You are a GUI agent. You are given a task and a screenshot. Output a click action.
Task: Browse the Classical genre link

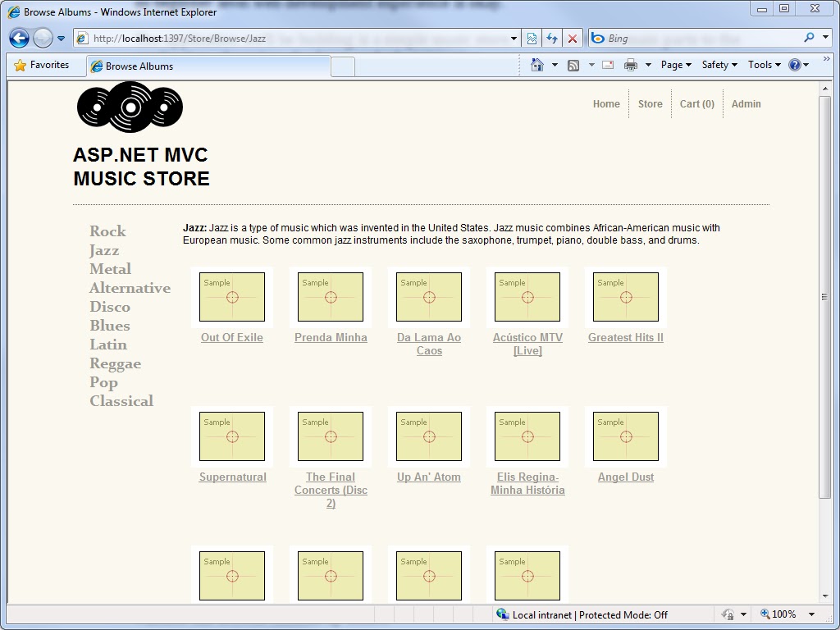pos(121,401)
